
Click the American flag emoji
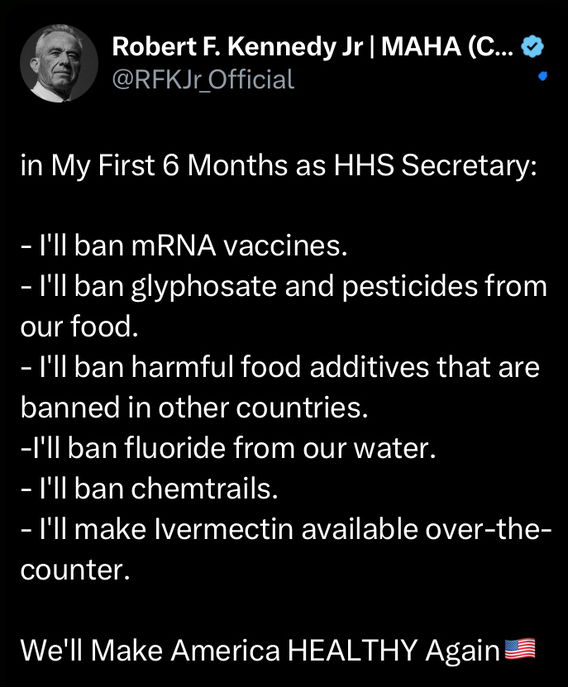(520, 649)
